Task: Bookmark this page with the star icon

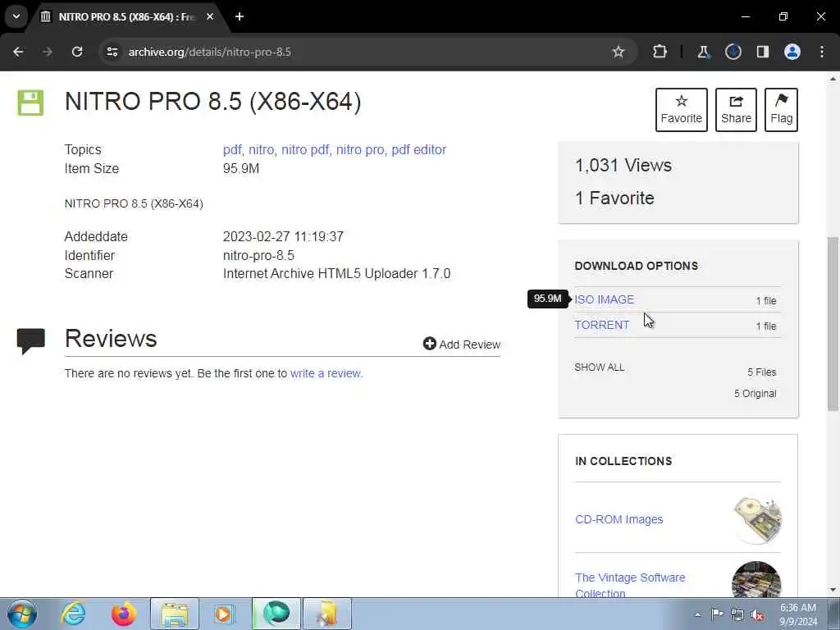Action: tap(619, 52)
